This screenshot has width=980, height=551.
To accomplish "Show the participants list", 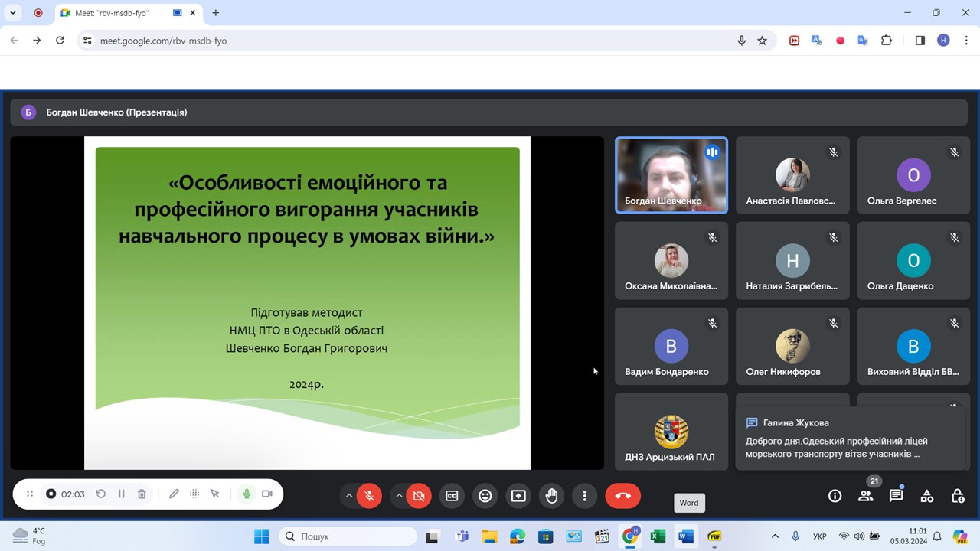I will tap(865, 496).
